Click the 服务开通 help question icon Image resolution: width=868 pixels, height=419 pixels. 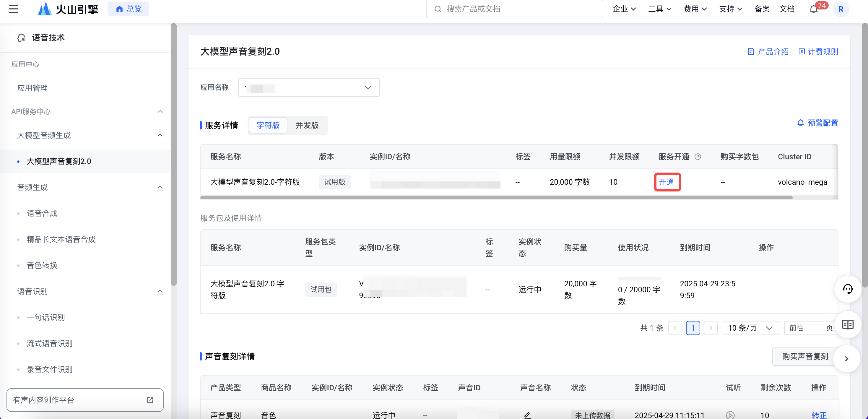point(698,156)
